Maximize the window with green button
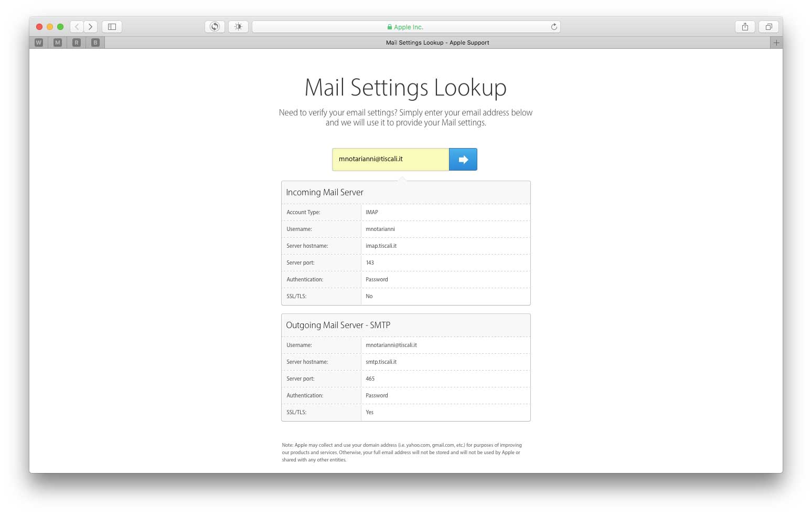812x515 pixels. [60, 27]
